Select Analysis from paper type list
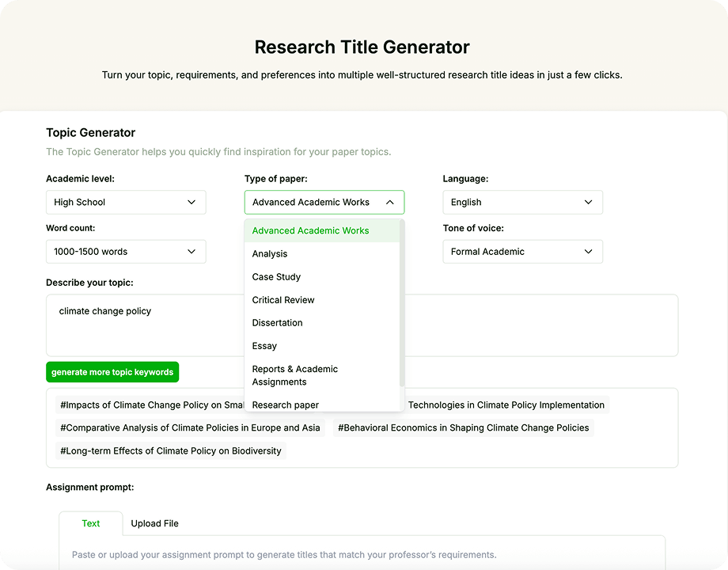 [270, 254]
